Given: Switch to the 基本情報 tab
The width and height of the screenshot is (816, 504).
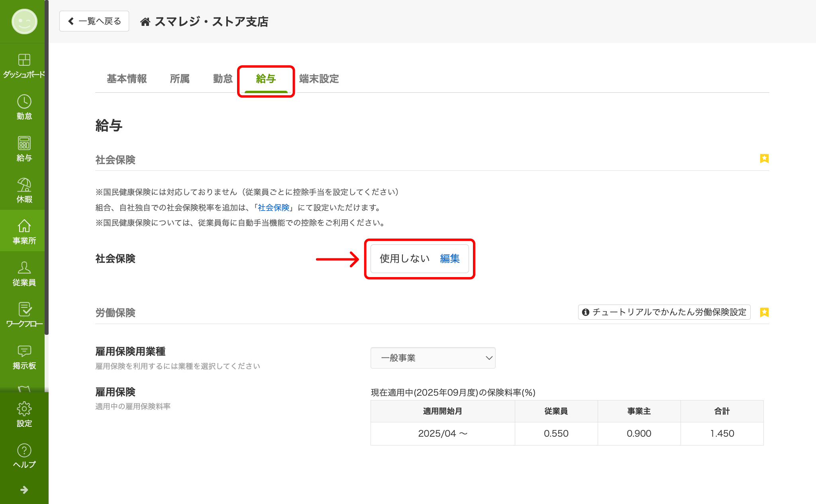Looking at the screenshot, I should (127, 79).
